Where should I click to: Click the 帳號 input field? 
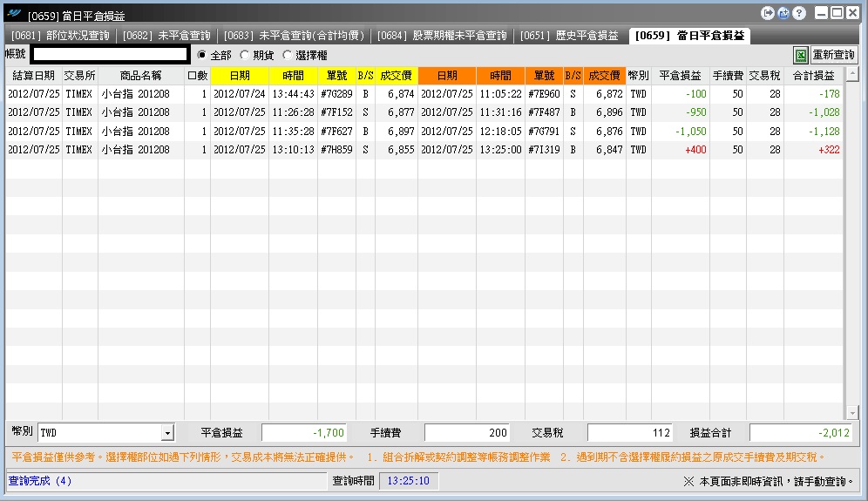pyautogui.click(x=110, y=54)
